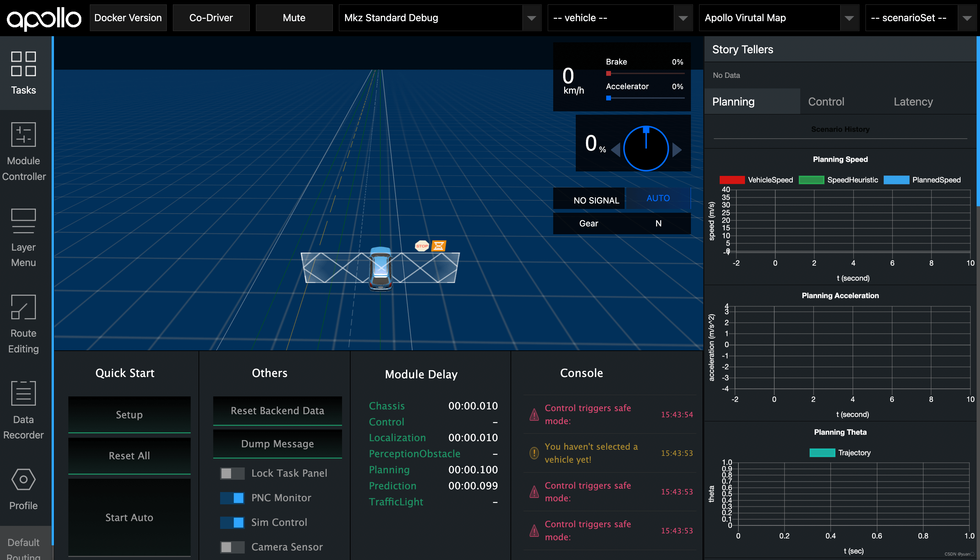
Task: Enable the Lock Task Panel toggle
Action: (x=232, y=473)
